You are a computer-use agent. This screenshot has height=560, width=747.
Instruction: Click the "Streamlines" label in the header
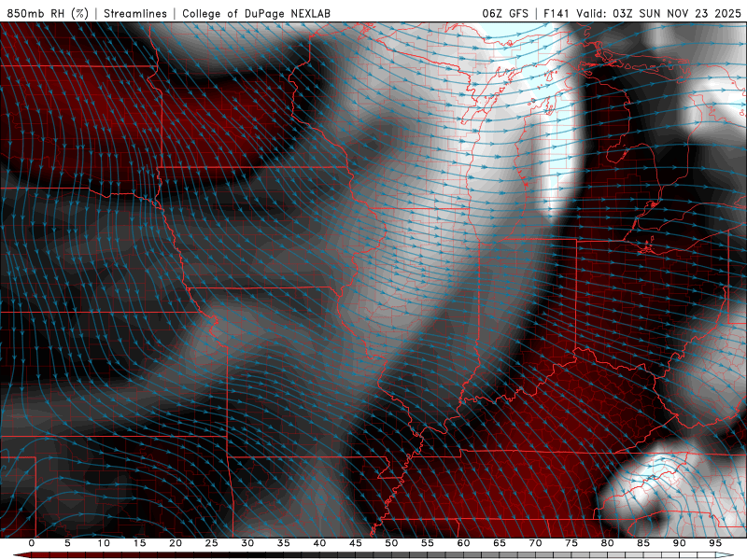click(x=135, y=13)
